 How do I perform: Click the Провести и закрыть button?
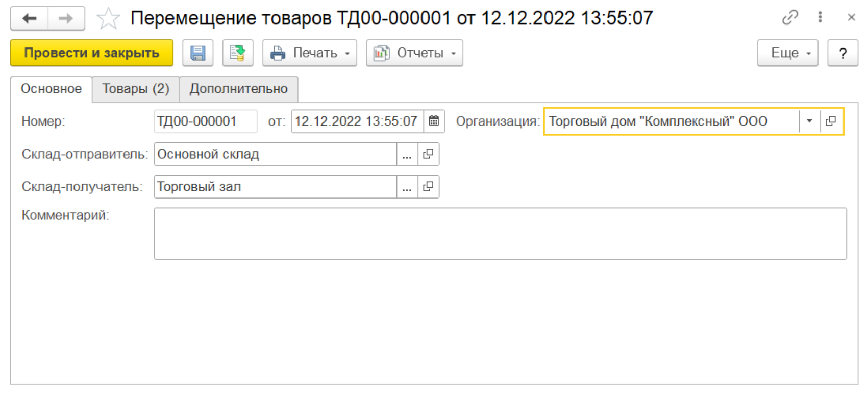[x=92, y=53]
